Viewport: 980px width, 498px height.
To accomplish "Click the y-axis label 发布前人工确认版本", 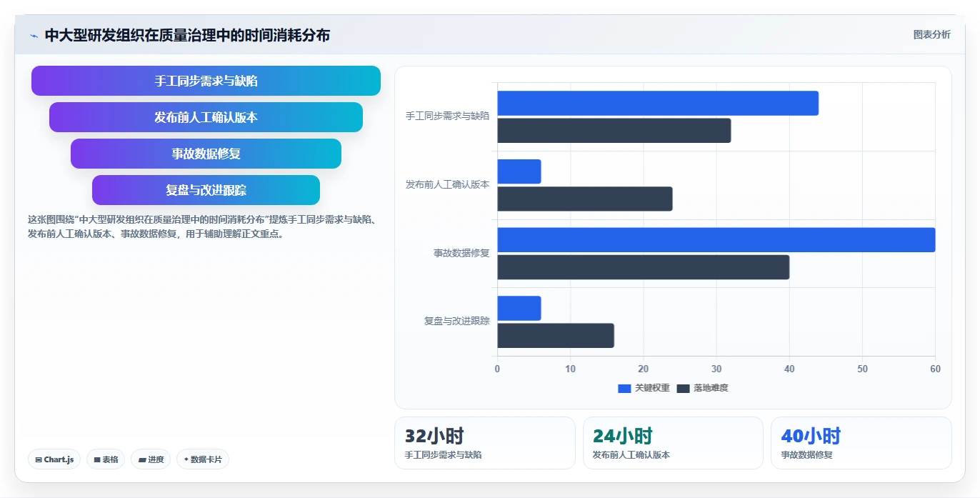I will click(x=448, y=184).
